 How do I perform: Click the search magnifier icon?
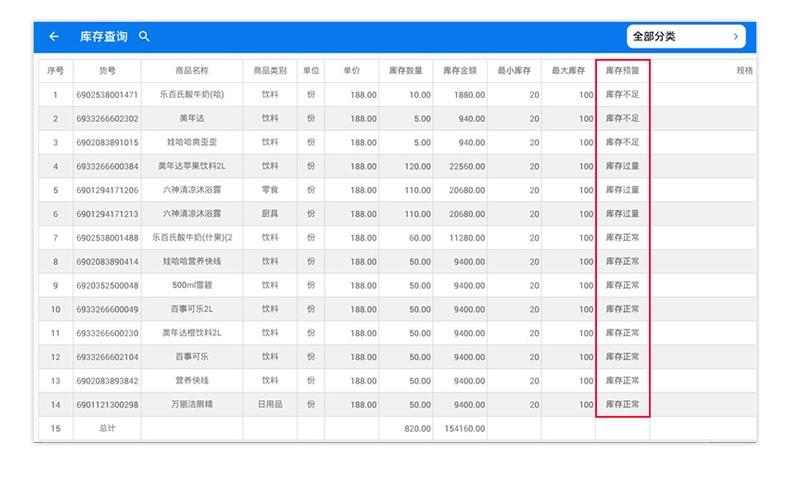144,37
